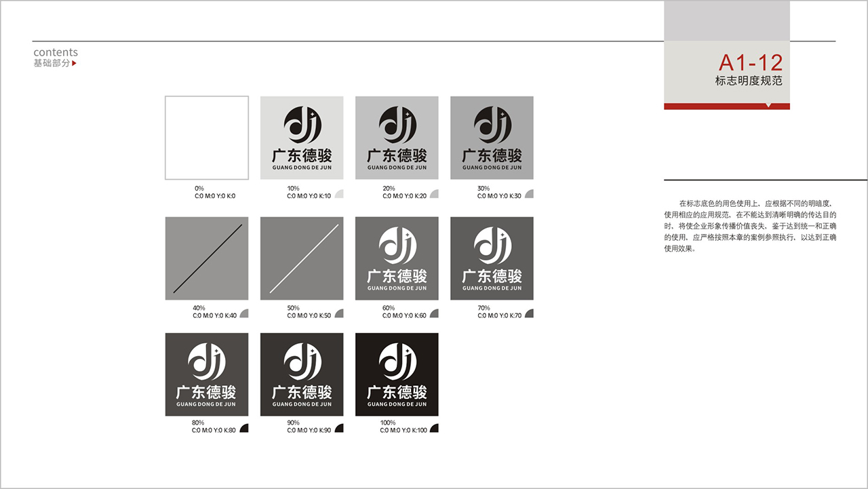Click the "C:0 M:0 Y:0 K:100" label
This screenshot has height=489, width=868.
coord(404,430)
